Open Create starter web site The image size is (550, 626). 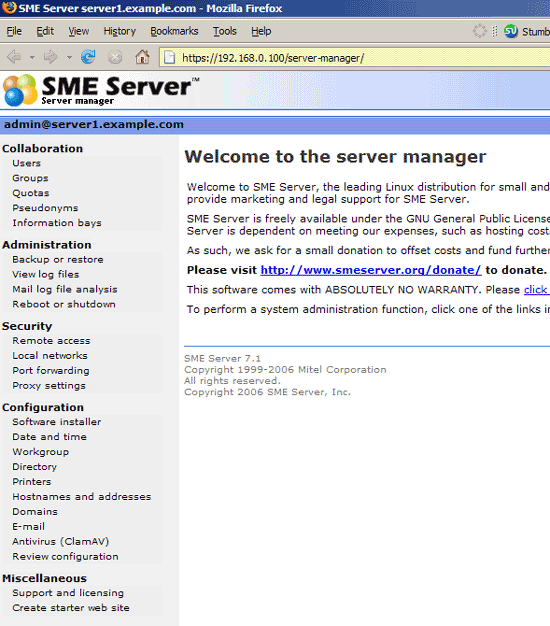click(x=71, y=608)
